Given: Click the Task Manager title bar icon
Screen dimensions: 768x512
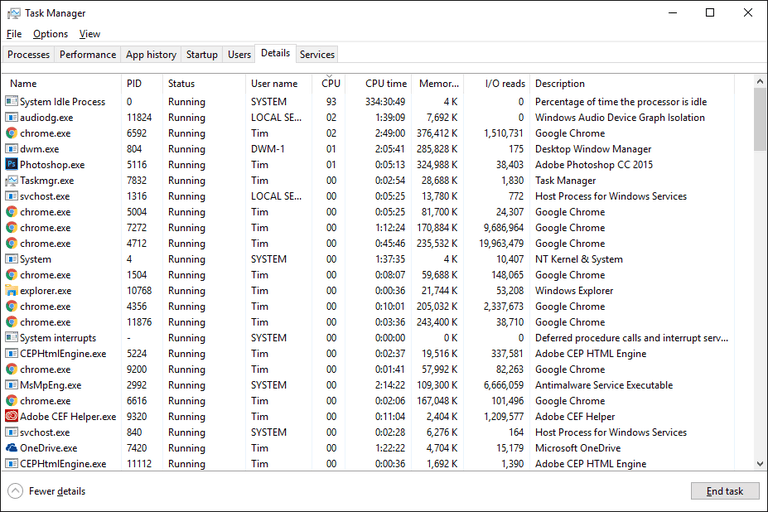Looking at the screenshot, I should 14,13.
